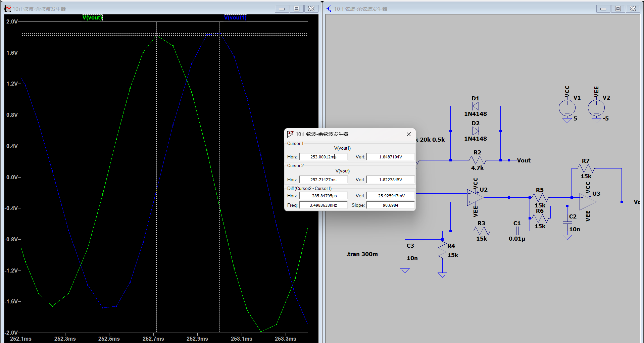Select diode D1 in the schematic

[475, 106]
